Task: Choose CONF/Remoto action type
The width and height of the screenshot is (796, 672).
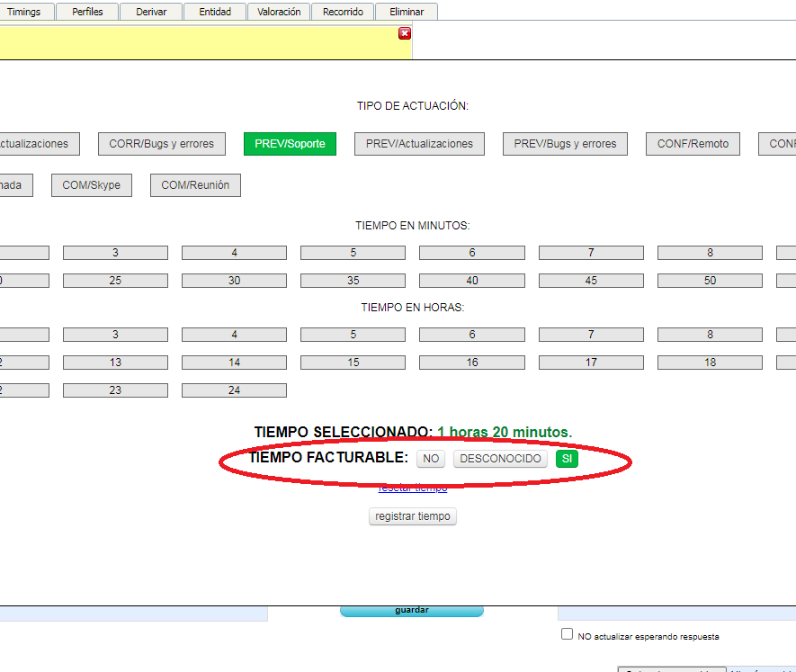Action: (693, 144)
